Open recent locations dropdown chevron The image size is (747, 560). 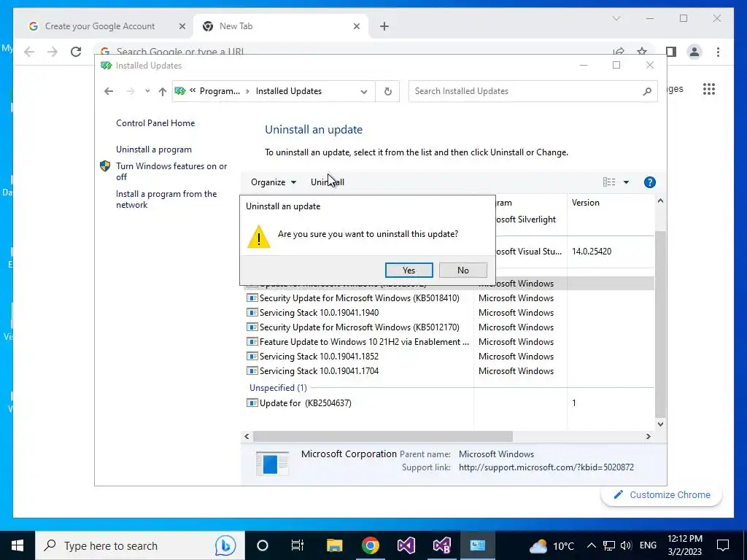tap(147, 91)
